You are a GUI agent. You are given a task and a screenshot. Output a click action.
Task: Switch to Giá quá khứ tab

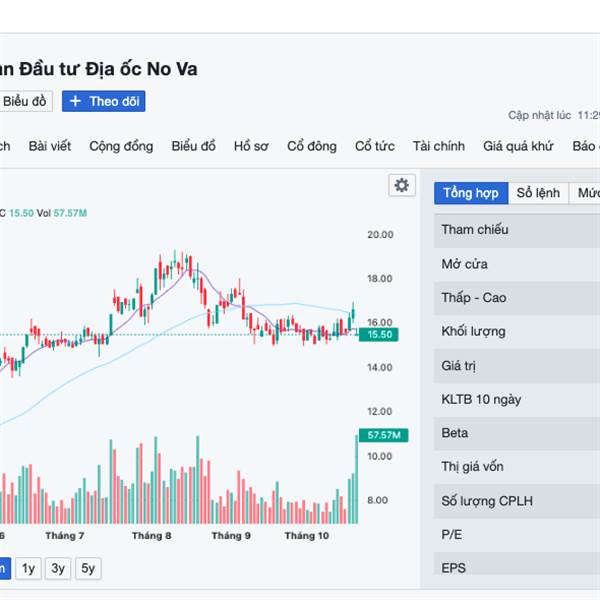click(518, 146)
